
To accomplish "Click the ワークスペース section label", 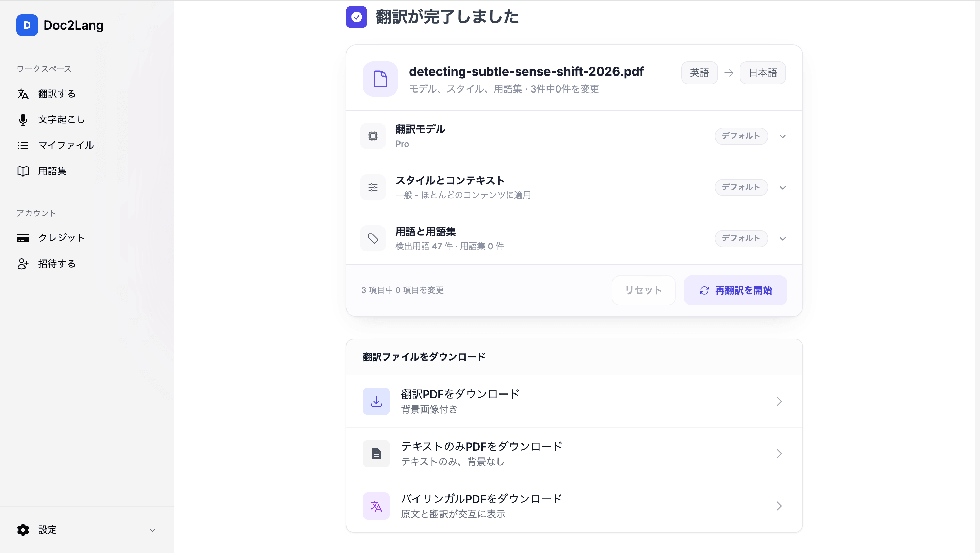I will tap(44, 69).
